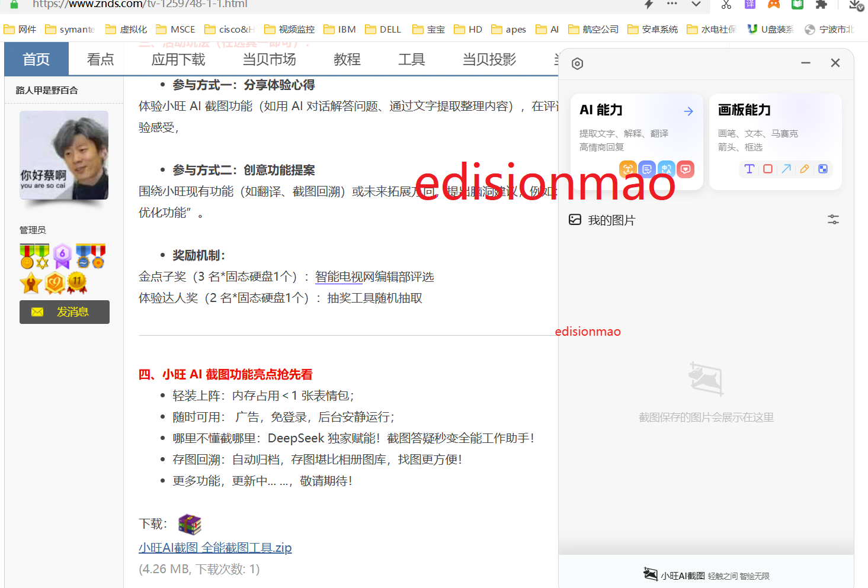The image size is (868, 588).
Task: Open the 虚拟化 bookmark folder
Action: click(x=126, y=29)
